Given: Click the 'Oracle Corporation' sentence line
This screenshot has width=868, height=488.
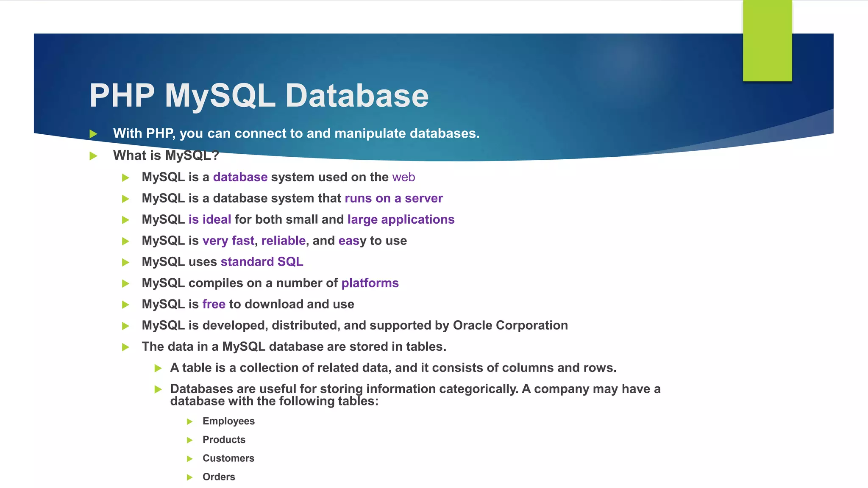Looking at the screenshot, I should point(354,325).
